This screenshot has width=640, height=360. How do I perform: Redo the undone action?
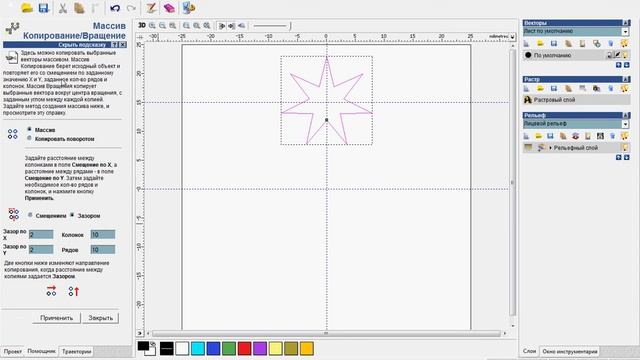pos(131,8)
